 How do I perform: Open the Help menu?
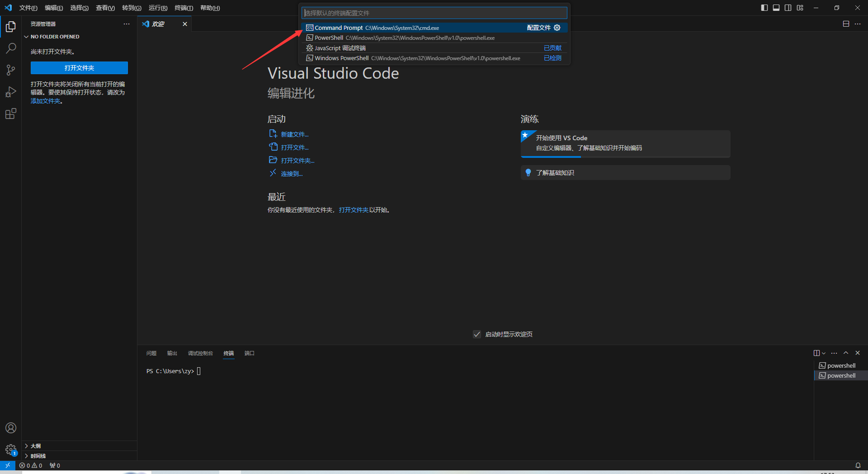click(x=210, y=8)
